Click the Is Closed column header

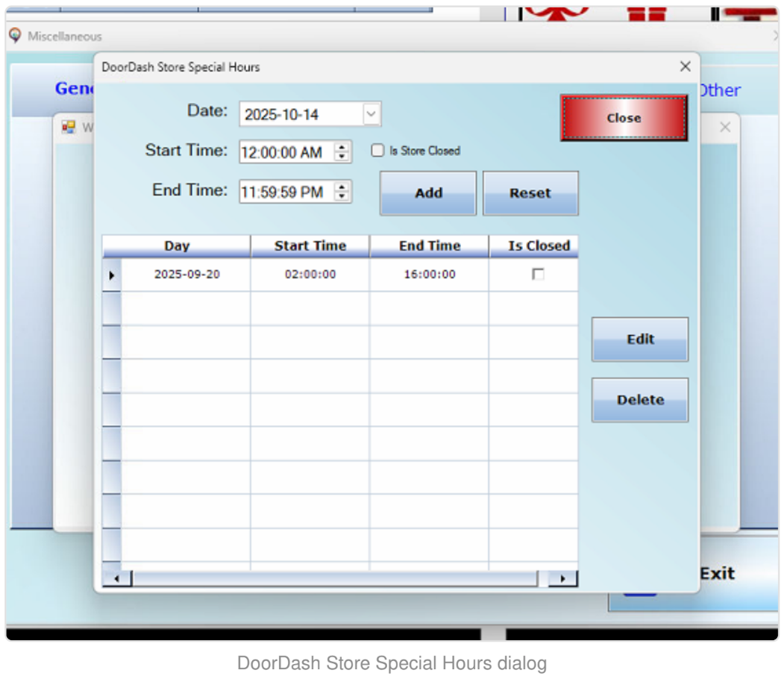coord(533,246)
